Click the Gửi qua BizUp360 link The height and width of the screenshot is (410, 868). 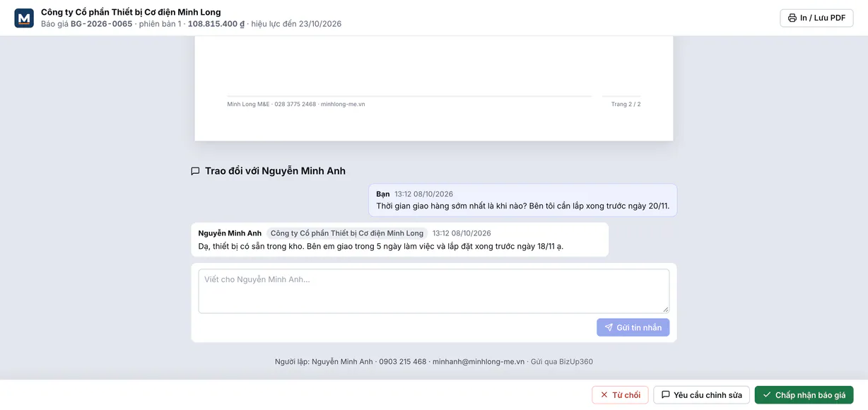coord(562,362)
